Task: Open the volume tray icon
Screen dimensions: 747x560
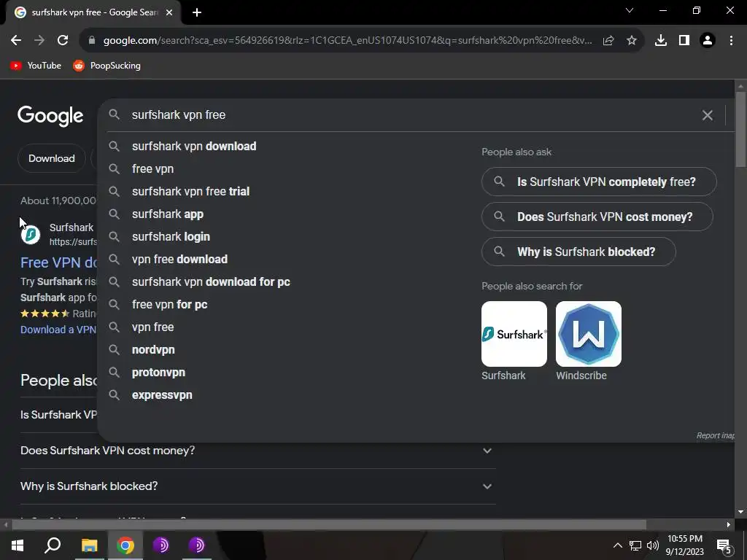Action: 653,545
